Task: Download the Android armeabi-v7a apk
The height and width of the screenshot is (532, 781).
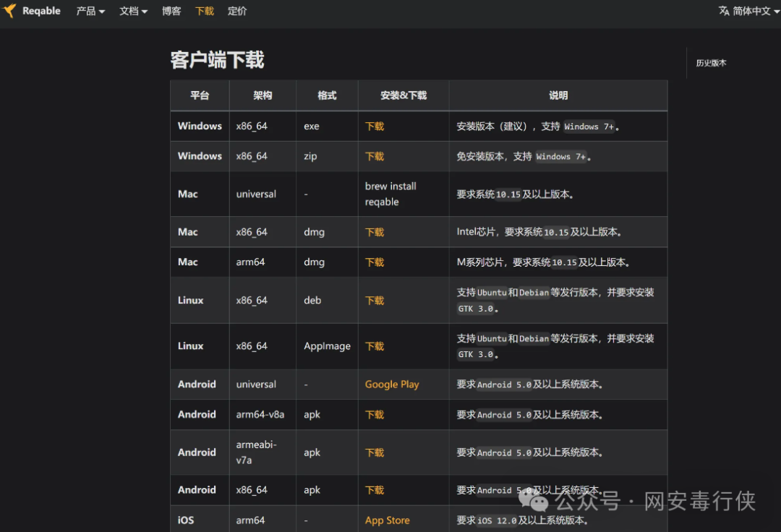Action: point(374,452)
